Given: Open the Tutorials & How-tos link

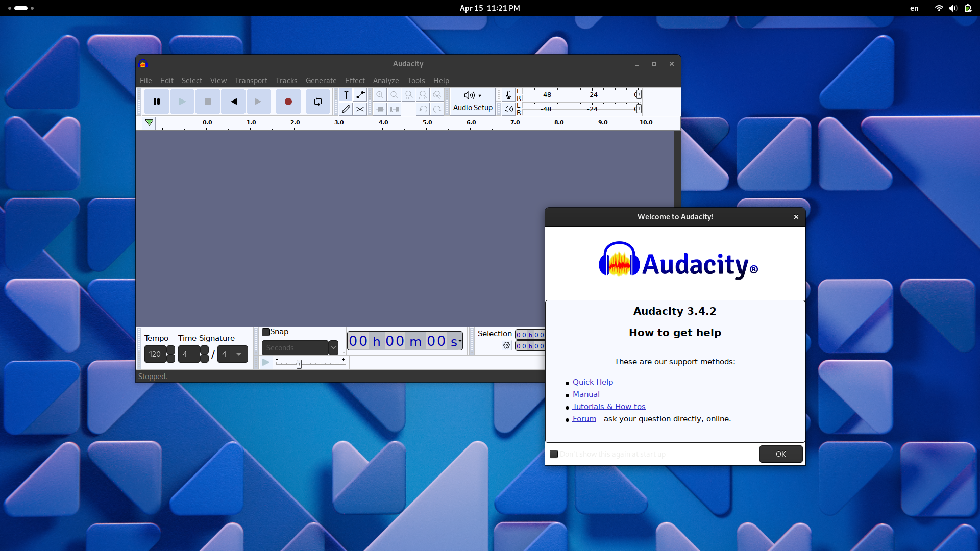Looking at the screenshot, I should [x=609, y=407].
